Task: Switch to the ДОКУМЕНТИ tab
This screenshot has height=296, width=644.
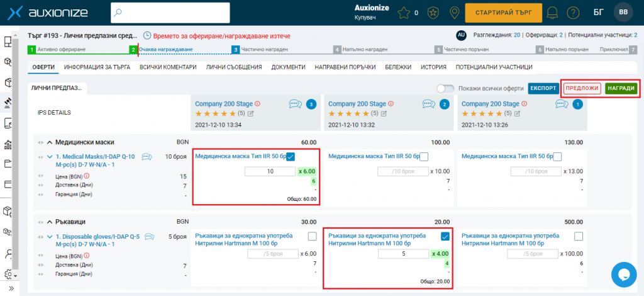Action: [x=288, y=67]
